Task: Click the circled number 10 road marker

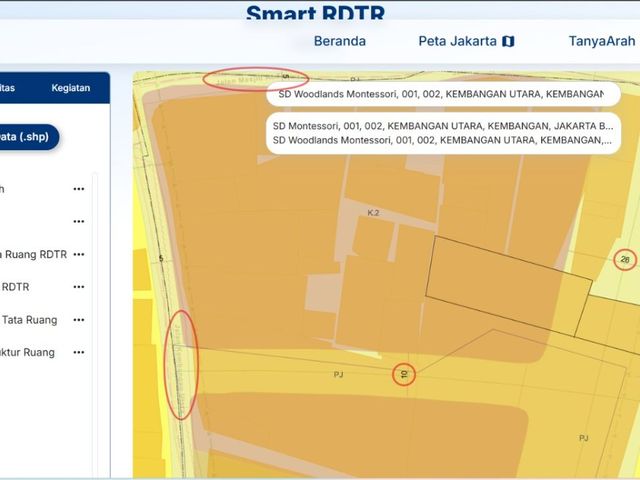Action: 404,374
